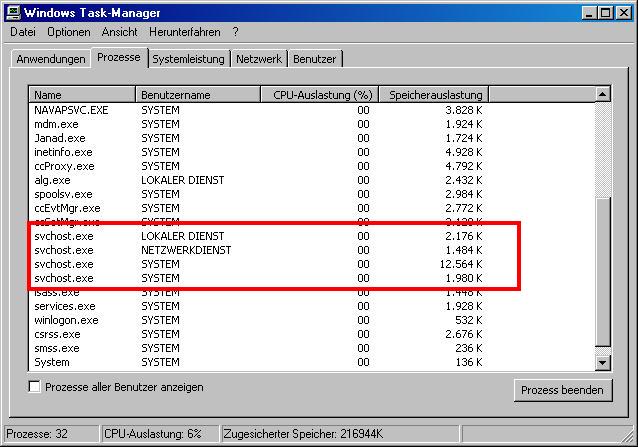Open the Herunterfahren menu
Image resolution: width=638 pixels, height=447 pixels.
click(x=185, y=32)
